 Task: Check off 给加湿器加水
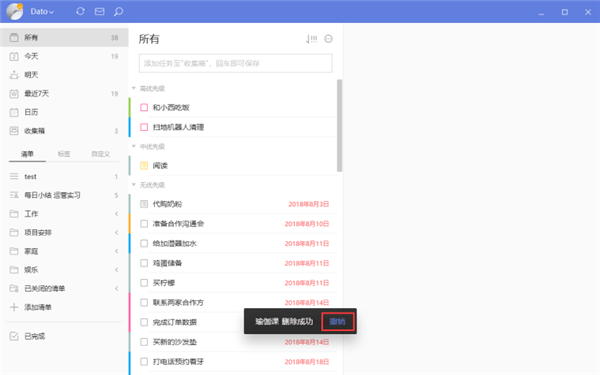click(x=144, y=243)
